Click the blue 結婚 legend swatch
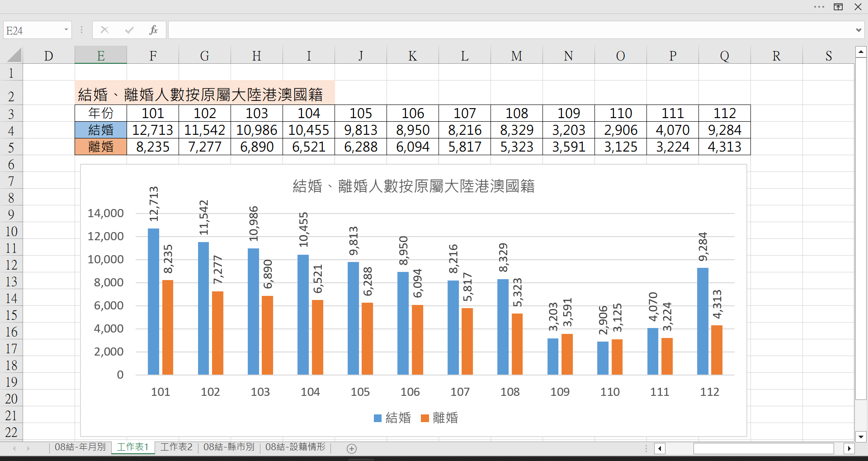The height and width of the screenshot is (461, 868). 378,418
